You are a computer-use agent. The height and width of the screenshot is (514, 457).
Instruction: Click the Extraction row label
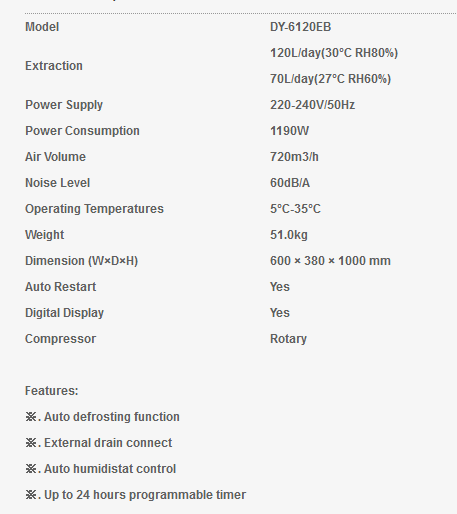click(54, 66)
